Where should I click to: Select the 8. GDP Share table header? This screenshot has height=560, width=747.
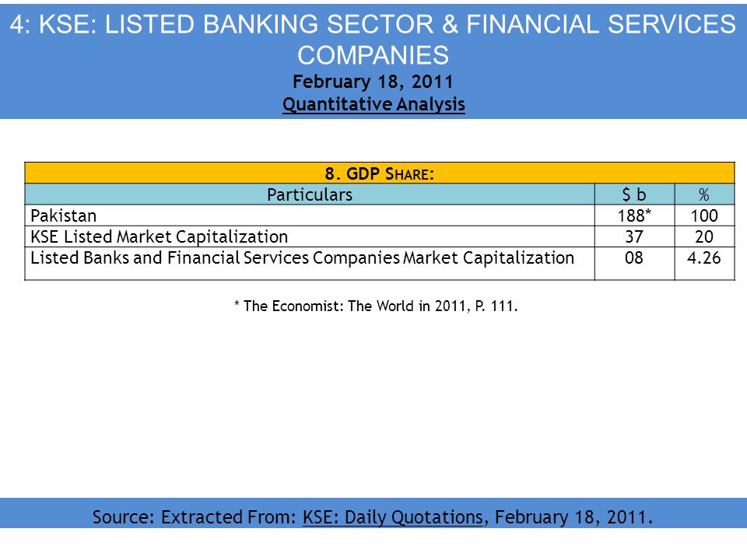tap(380, 173)
